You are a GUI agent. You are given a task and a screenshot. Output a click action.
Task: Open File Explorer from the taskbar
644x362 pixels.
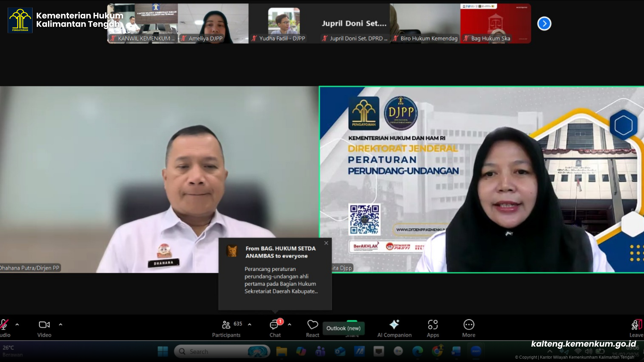281,351
